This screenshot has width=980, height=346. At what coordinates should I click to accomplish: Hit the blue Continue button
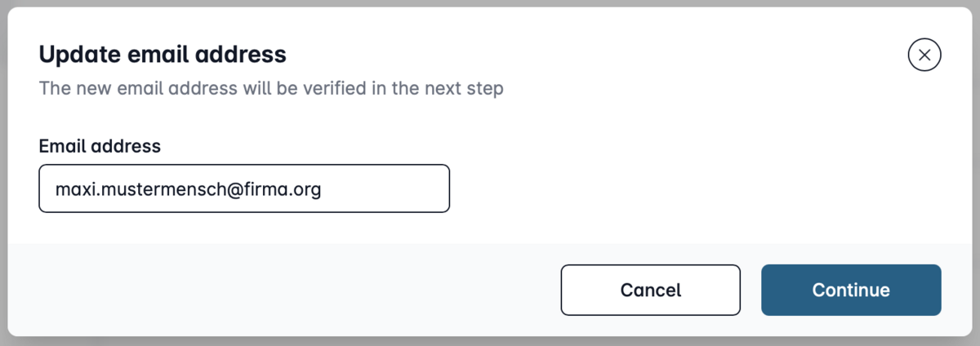(x=850, y=290)
